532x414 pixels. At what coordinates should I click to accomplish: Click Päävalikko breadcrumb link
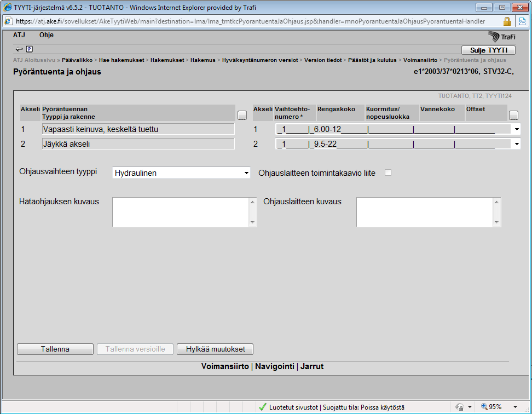click(x=77, y=60)
